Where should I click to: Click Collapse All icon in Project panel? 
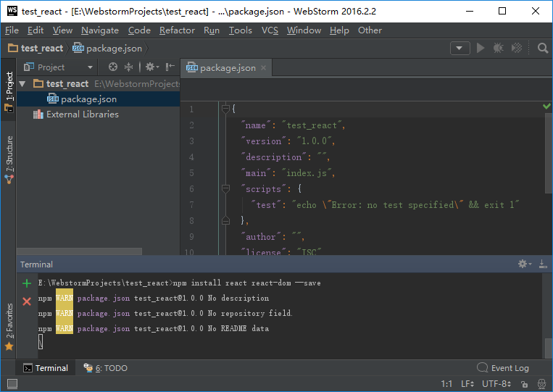[x=129, y=67]
